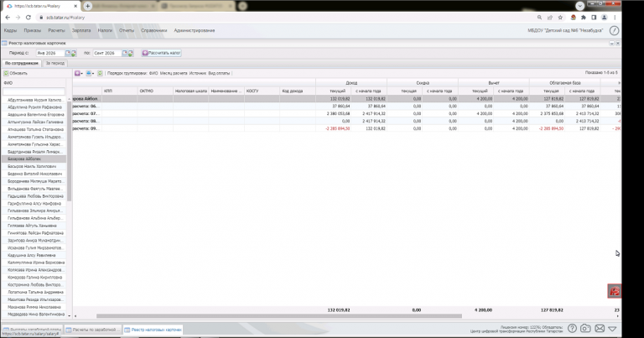Click the ФИО filter input field

tap(34, 91)
